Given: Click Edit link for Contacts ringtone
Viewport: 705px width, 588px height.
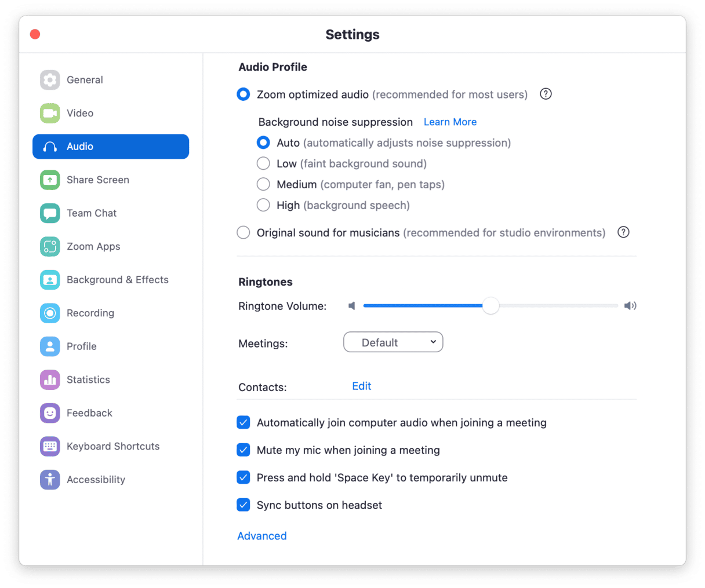Looking at the screenshot, I should [362, 386].
